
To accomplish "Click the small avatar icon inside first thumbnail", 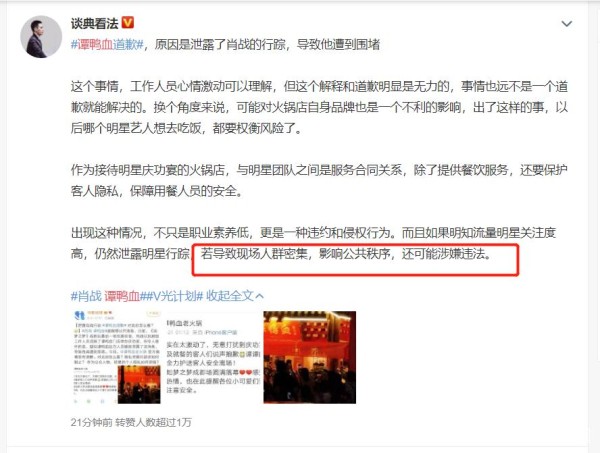I will [80, 315].
